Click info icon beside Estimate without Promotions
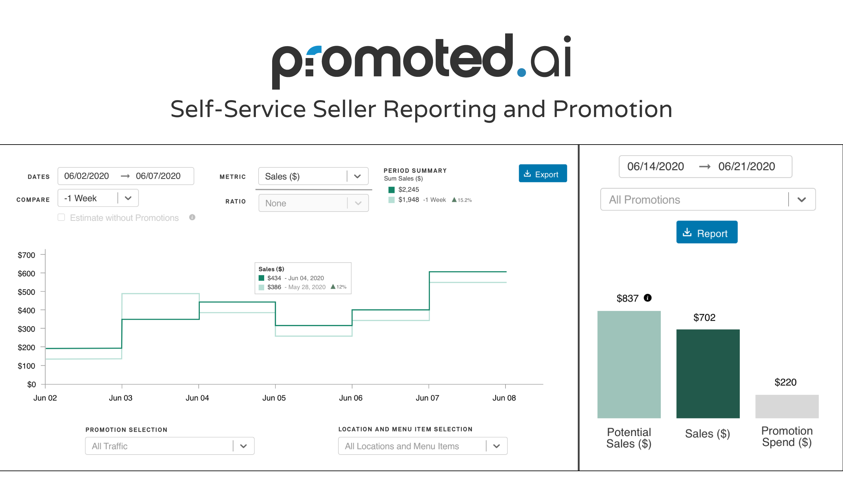 point(192,218)
